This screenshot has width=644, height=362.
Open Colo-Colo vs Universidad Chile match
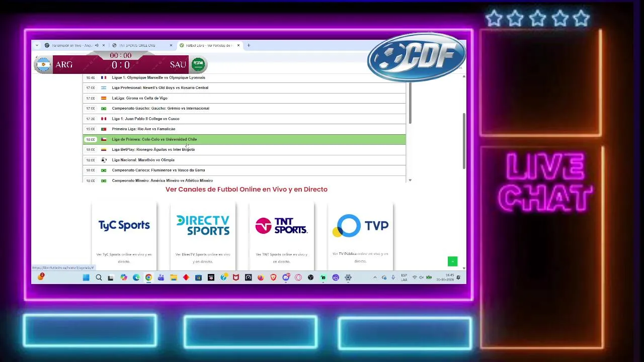click(244, 139)
